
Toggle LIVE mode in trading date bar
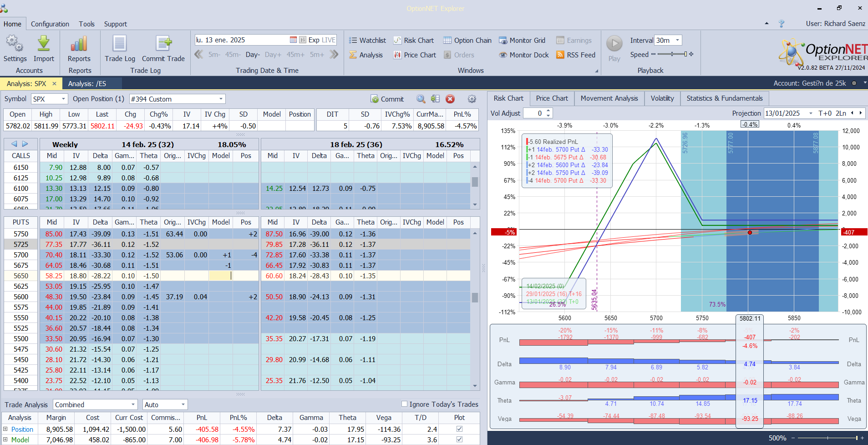click(x=328, y=40)
